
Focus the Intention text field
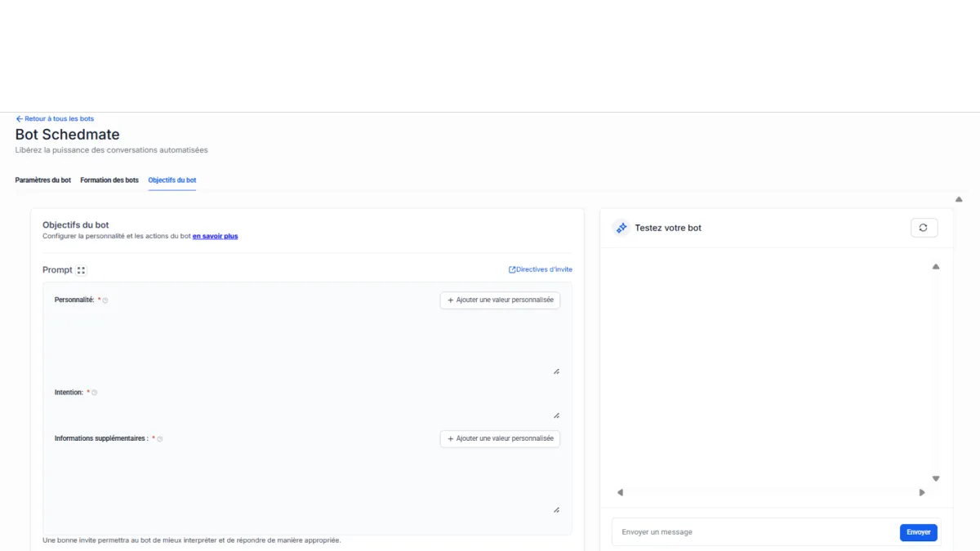click(x=307, y=410)
